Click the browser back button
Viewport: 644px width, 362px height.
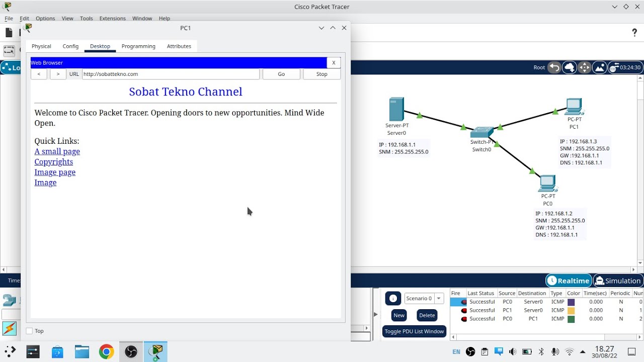pyautogui.click(x=39, y=74)
